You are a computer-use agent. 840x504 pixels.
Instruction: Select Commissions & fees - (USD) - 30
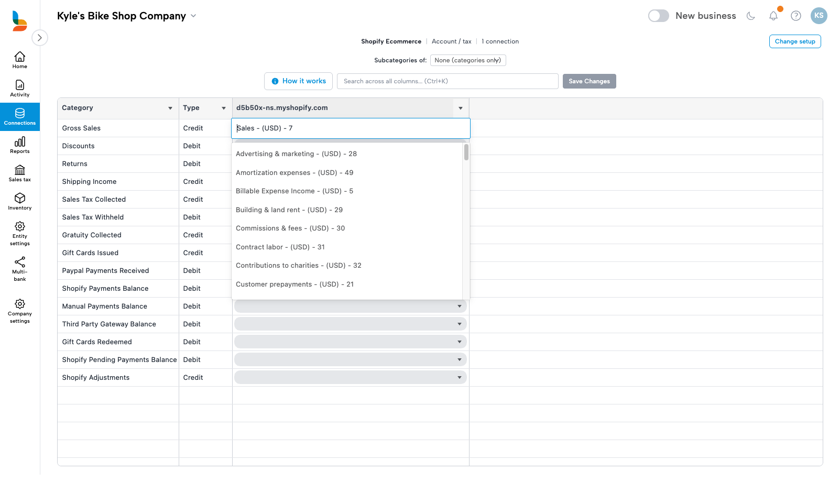(347, 228)
